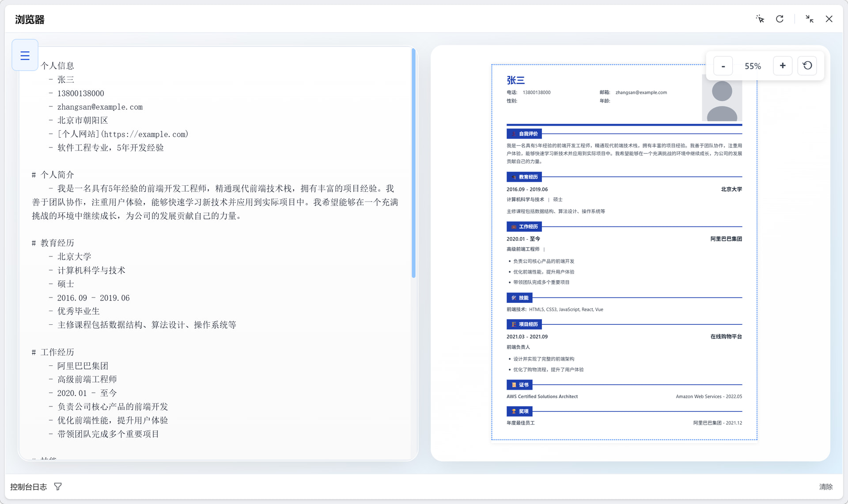The width and height of the screenshot is (848, 504).
Task: Click the name 张三 in resume preview
Action: (x=515, y=80)
